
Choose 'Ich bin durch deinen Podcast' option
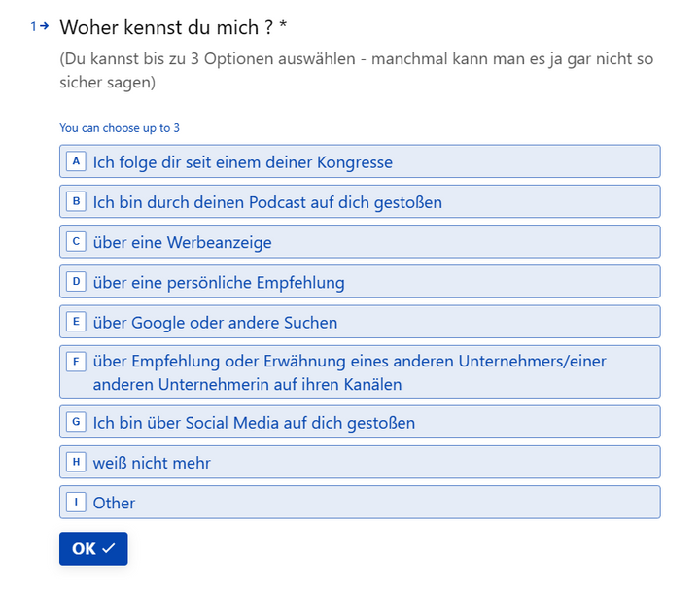(x=360, y=202)
